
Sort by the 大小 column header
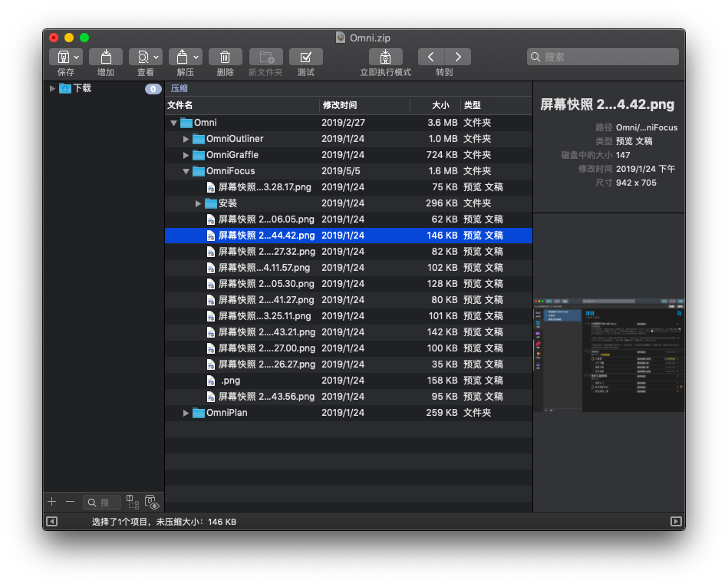point(435,105)
